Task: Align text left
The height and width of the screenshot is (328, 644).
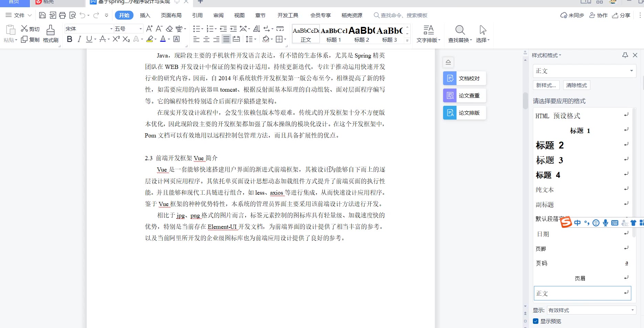Action: [196, 39]
